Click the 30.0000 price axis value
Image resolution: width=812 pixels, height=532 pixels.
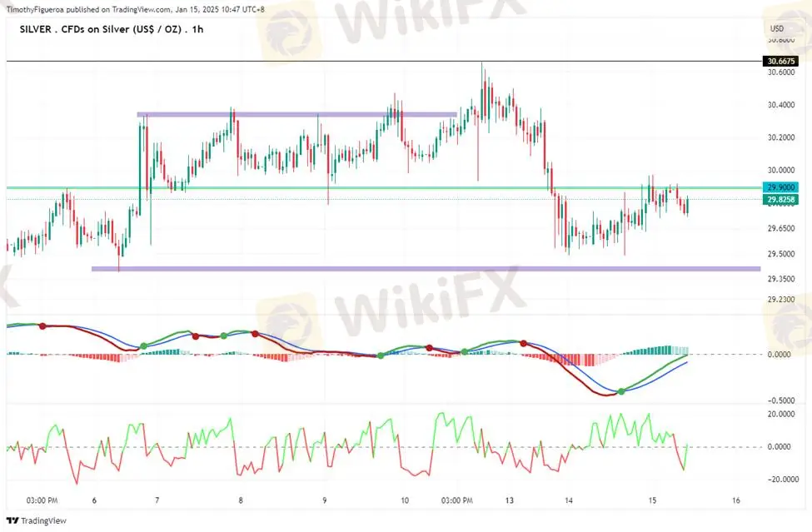click(x=781, y=171)
